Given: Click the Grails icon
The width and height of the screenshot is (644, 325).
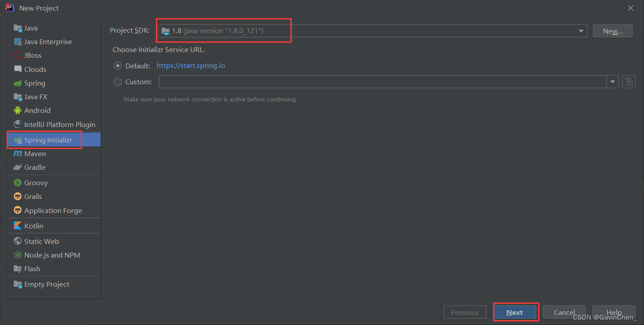Looking at the screenshot, I should click(18, 197).
